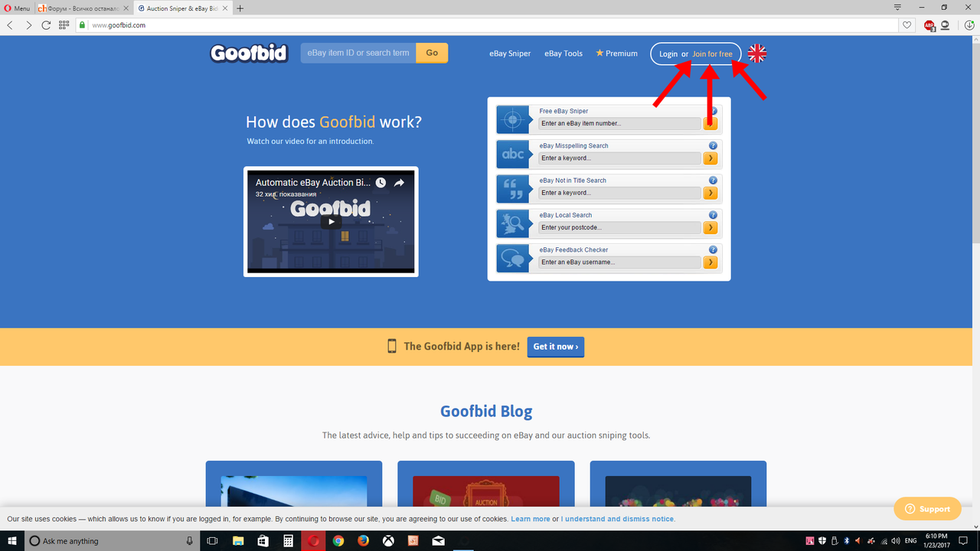Click the Goofbid logo
Screen dimensions: 980x551
click(249, 53)
